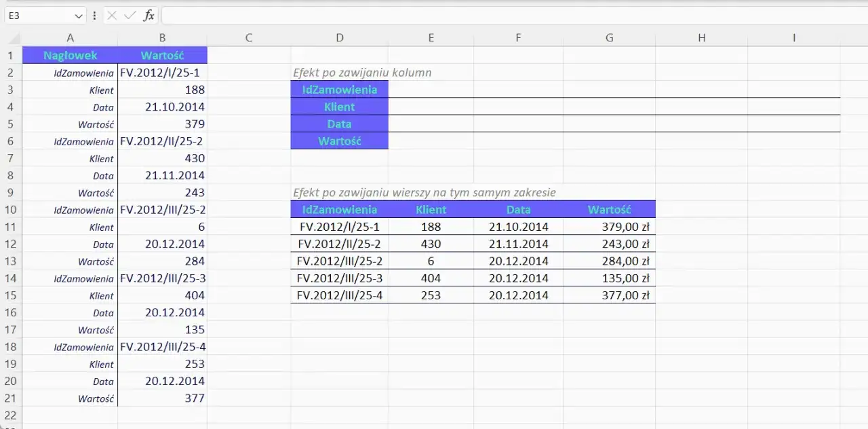Click the Enter (✓) checkmark icon
The width and height of the screenshot is (868, 429).
(x=130, y=15)
